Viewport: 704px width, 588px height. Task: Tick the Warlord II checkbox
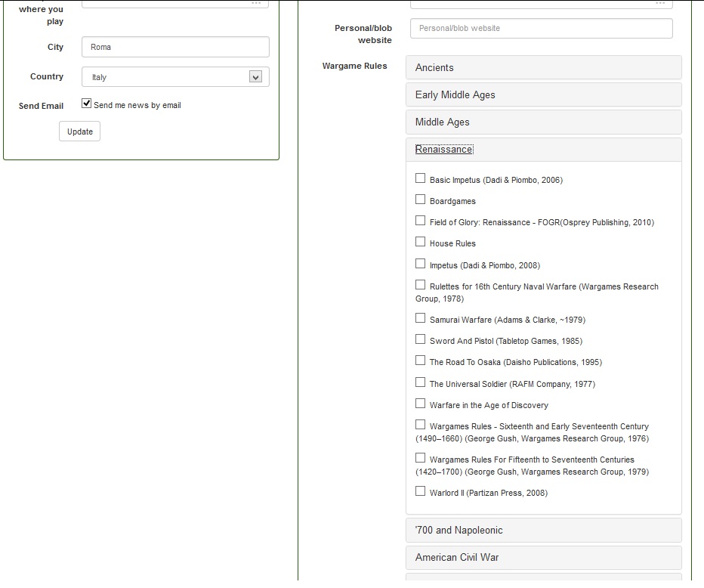[420, 492]
